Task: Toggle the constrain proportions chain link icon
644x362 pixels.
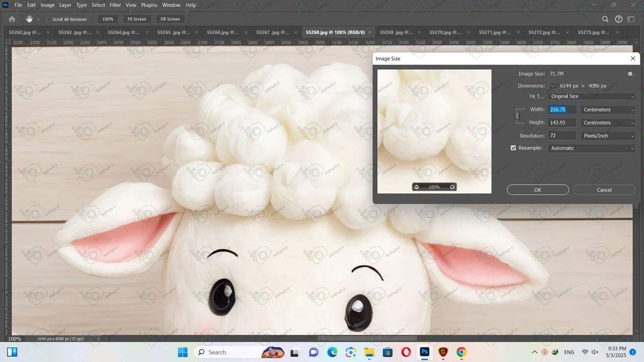Action: click(517, 116)
